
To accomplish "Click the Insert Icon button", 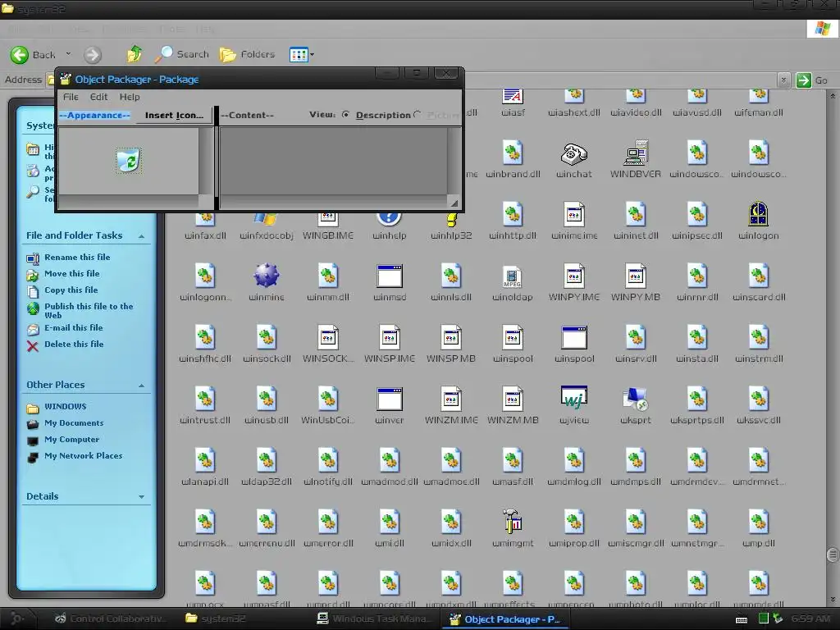I will tap(174, 115).
